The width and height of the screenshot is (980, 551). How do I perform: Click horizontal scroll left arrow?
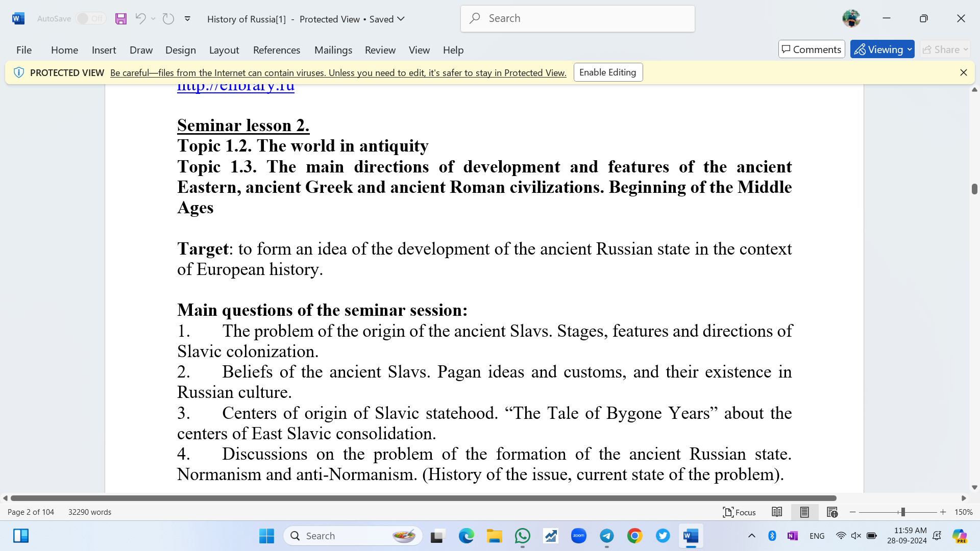coord(5,498)
